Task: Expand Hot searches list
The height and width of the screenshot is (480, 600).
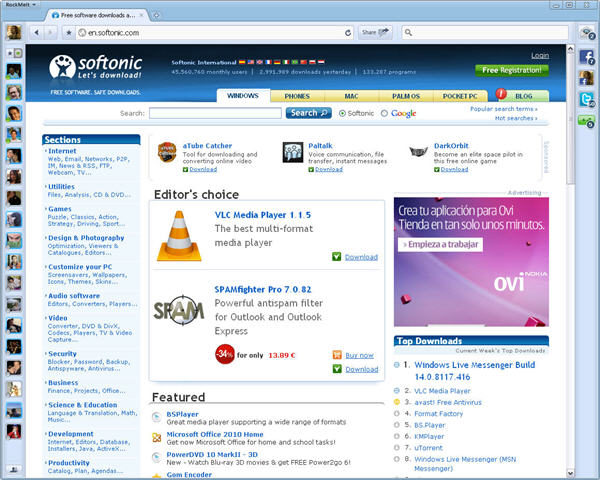Action: pyautogui.click(x=516, y=118)
